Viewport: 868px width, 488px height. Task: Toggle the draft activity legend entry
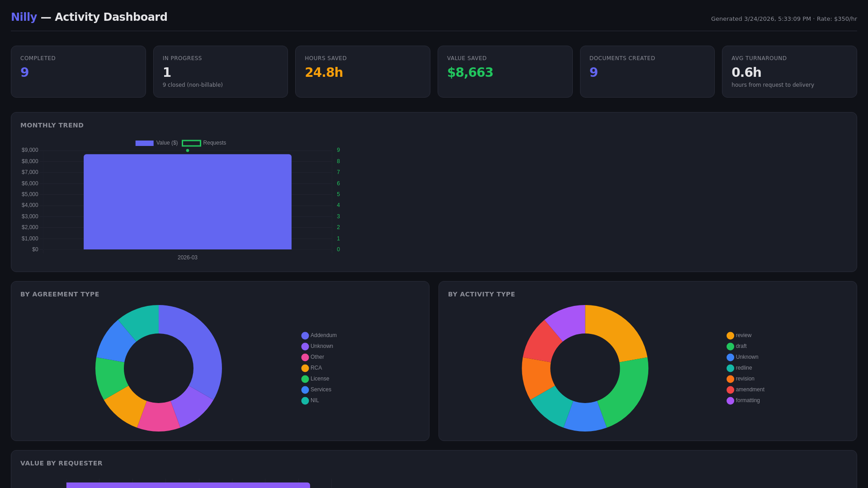coord(737,347)
